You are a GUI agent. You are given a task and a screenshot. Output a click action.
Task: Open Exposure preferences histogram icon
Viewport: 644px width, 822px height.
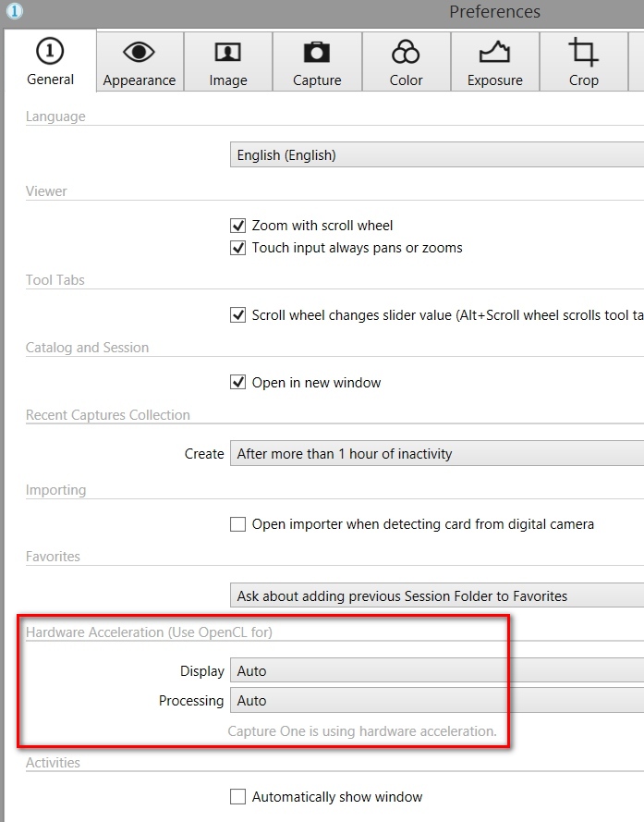click(494, 52)
